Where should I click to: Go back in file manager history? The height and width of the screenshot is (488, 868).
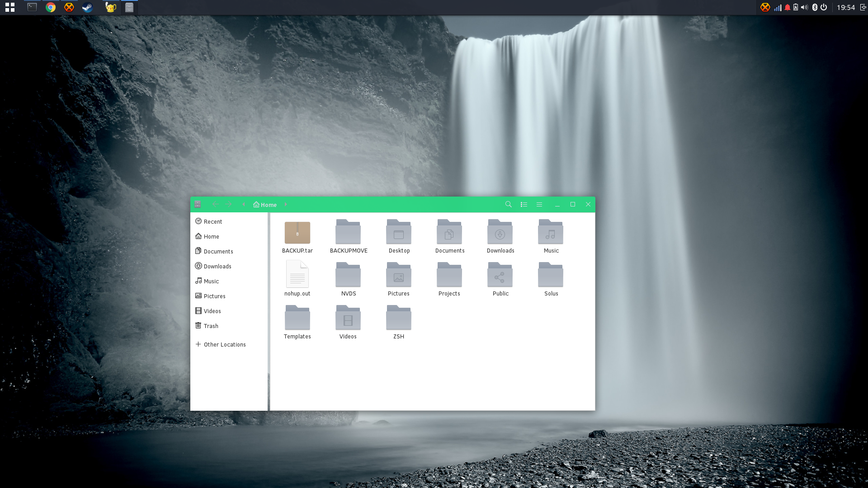215,205
